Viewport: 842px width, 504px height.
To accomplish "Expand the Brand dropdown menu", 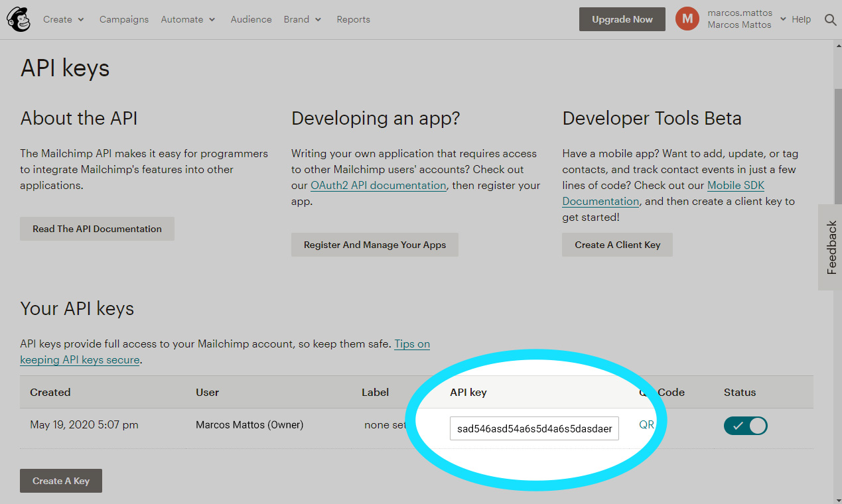I will pyautogui.click(x=303, y=19).
